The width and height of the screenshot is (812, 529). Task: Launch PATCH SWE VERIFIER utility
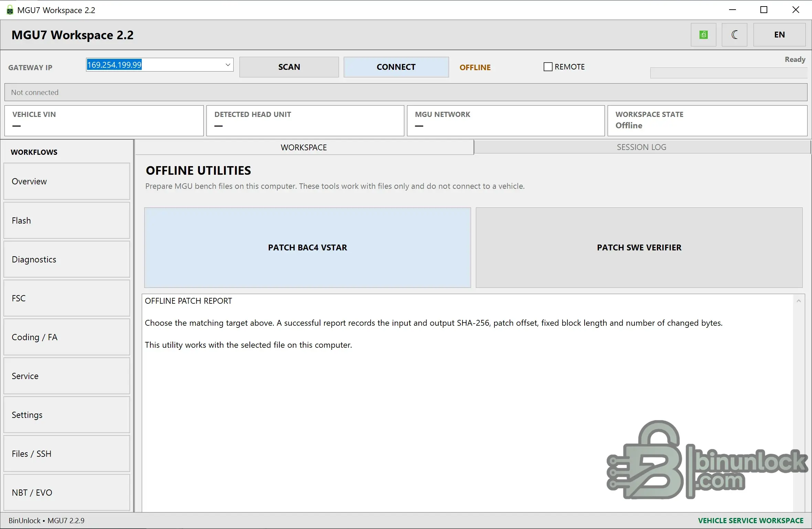point(639,248)
